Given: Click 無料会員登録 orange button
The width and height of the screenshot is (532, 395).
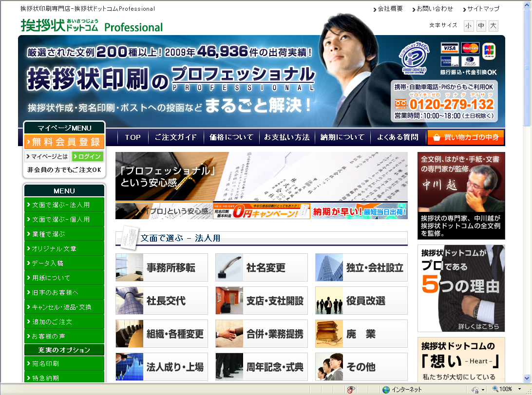Looking at the screenshot, I should click(64, 142).
